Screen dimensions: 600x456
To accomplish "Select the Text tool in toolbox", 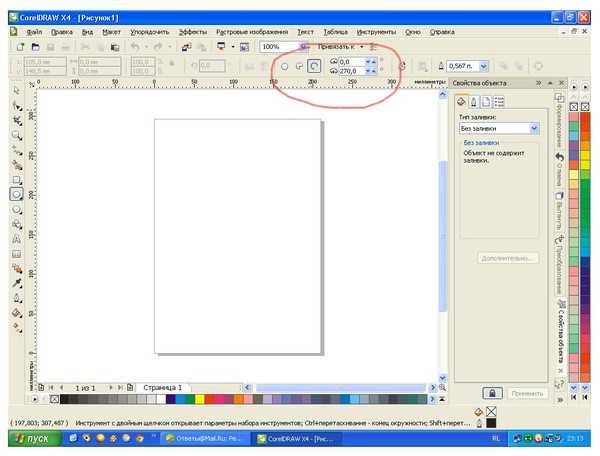I will [16, 239].
